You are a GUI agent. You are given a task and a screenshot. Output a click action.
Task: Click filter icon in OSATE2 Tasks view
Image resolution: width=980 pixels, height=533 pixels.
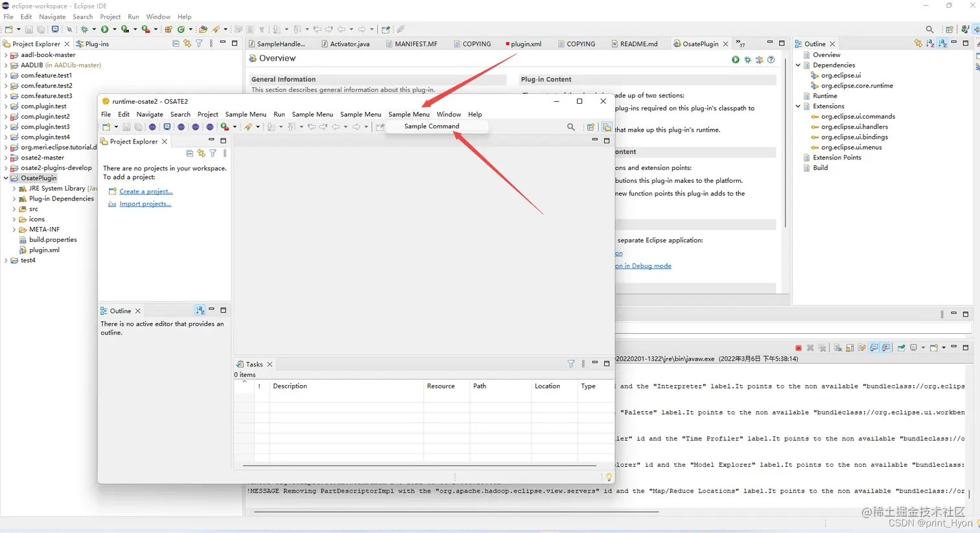pyautogui.click(x=571, y=364)
